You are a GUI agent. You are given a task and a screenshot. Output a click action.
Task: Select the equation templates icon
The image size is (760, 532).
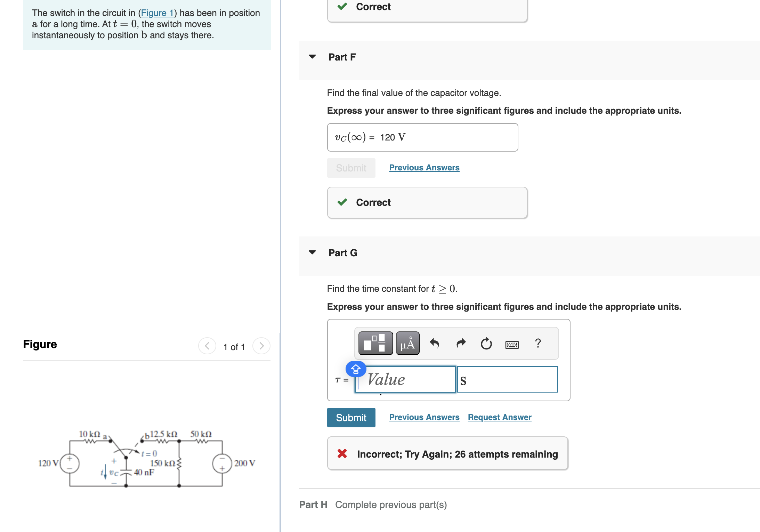pyautogui.click(x=375, y=343)
